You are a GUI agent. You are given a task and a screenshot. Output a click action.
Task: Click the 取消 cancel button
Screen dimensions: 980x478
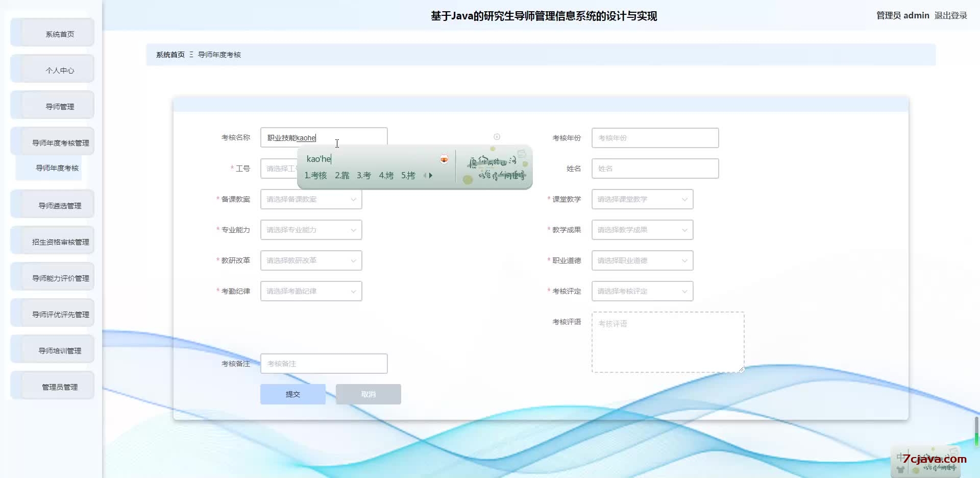[367, 394]
